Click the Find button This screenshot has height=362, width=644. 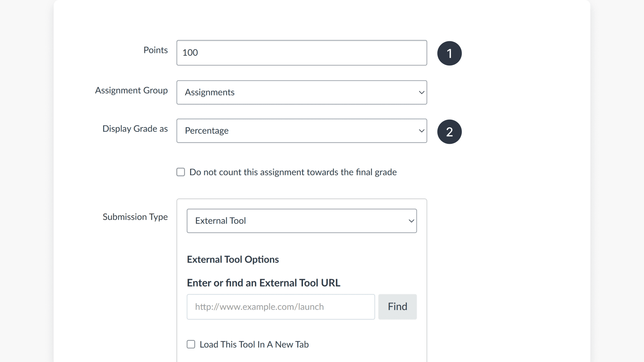click(397, 306)
